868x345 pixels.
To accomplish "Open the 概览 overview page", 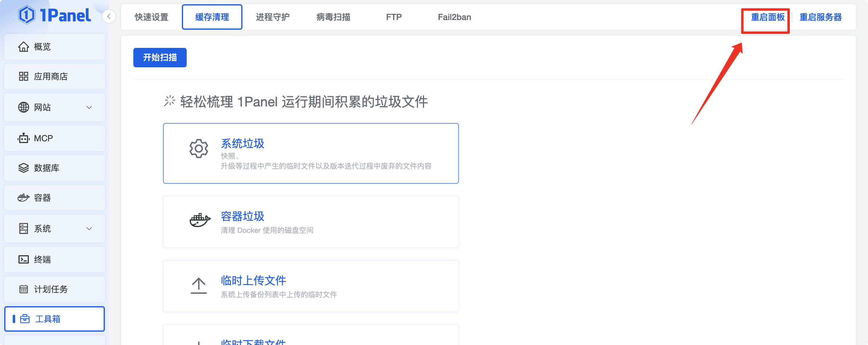I will 54,46.
